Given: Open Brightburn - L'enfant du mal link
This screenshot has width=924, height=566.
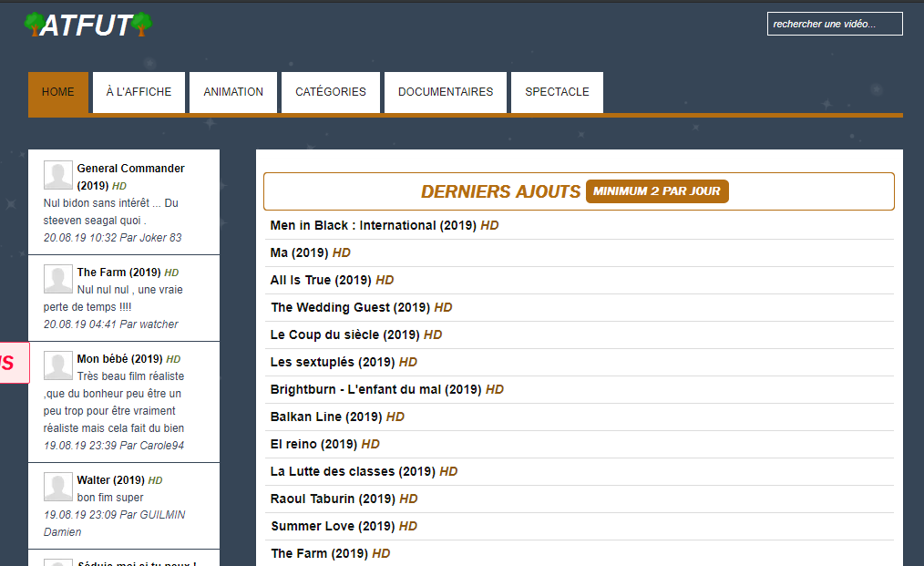Looking at the screenshot, I should 386,389.
